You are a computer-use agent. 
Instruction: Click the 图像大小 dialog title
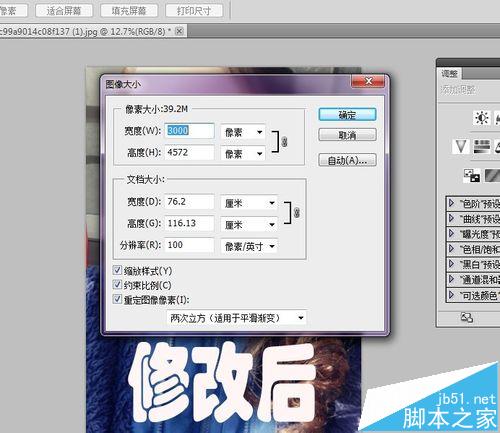(123, 84)
